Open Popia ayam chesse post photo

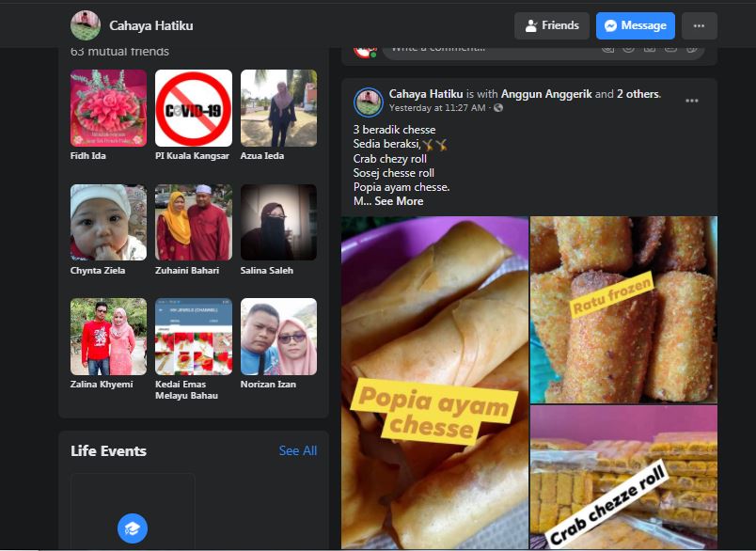click(x=434, y=383)
